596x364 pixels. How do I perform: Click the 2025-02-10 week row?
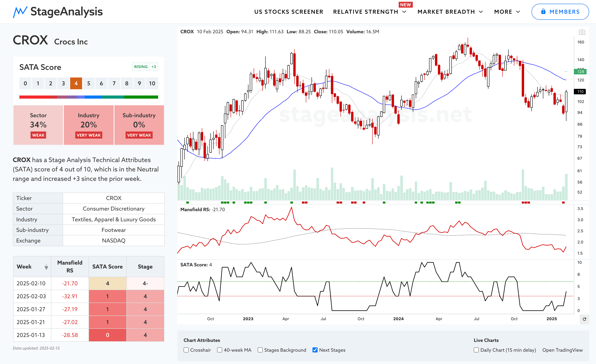[x=89, y=283]
